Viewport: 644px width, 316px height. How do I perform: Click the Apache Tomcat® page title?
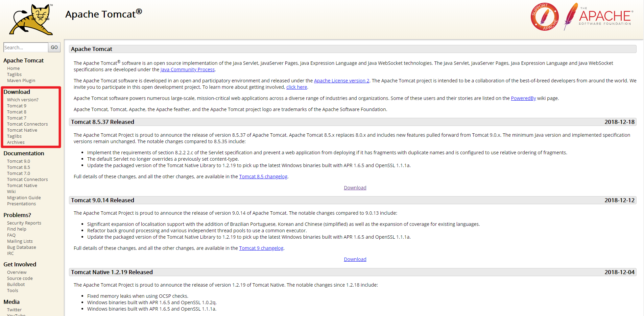point(103,14)
